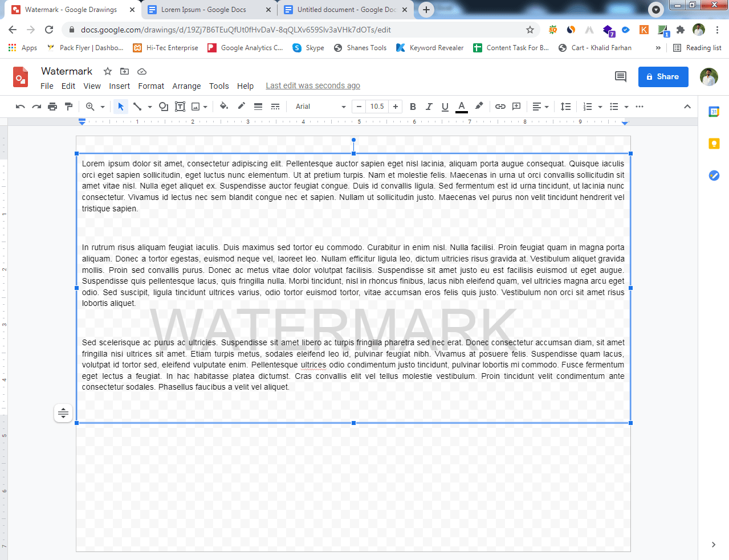Viewport: 729px width, 560px height.
Task: Add a comment
Action: coord(516,107)
